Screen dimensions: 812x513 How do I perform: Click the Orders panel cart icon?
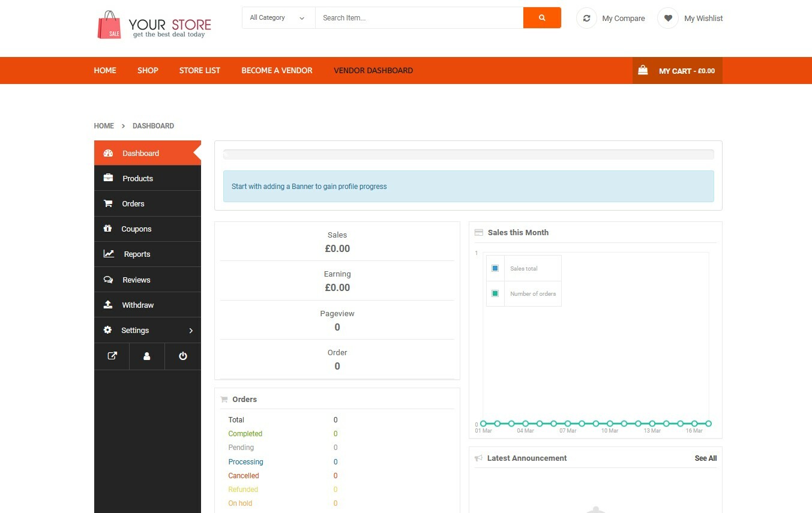pyautogui.click(x=224, y=399)
